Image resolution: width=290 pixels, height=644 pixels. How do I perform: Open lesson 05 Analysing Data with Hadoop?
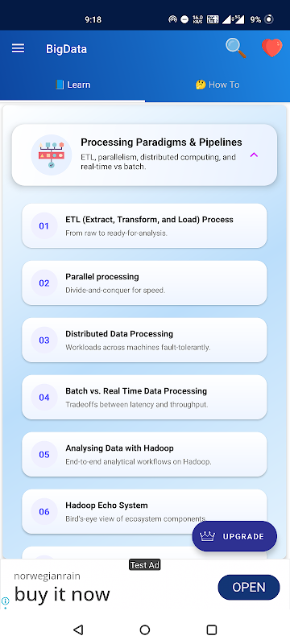click(144, 454)
